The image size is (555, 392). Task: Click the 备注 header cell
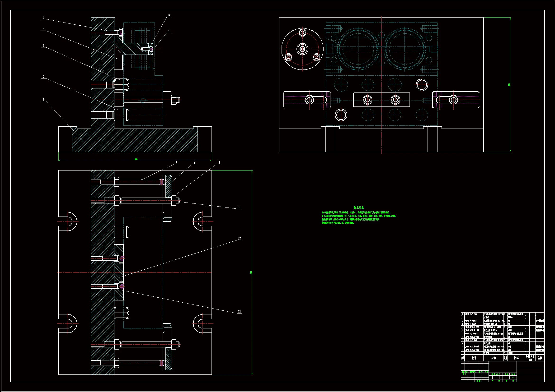[540, 358]
